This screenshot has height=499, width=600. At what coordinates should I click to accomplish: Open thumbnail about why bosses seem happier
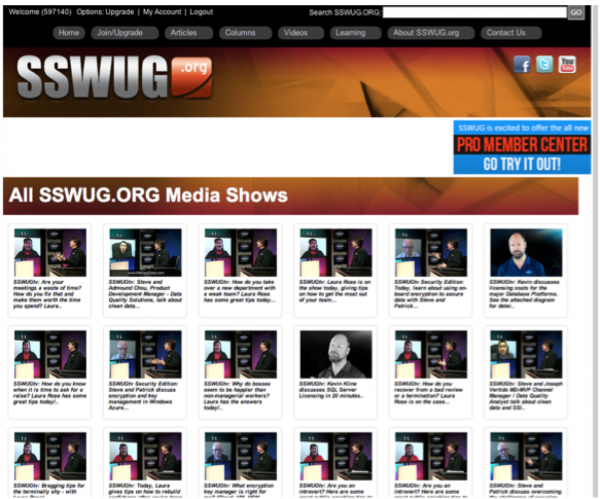[x=241, y=354]
